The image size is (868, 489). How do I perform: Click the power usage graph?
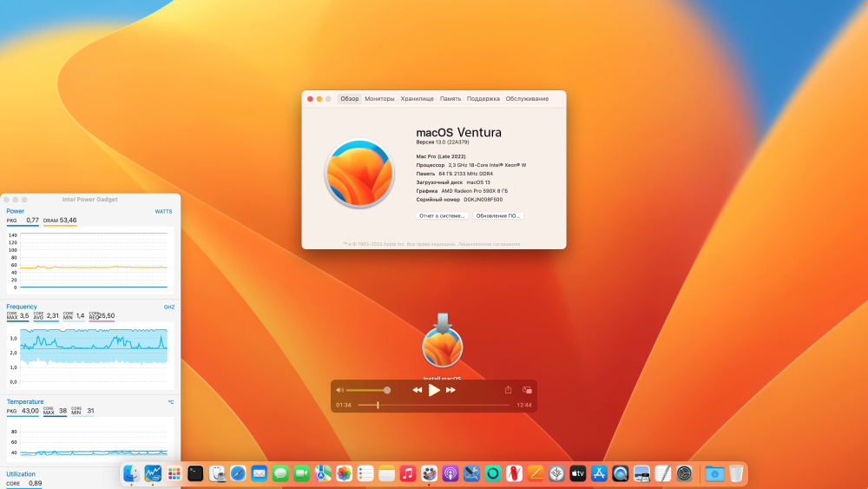tap(90, 261)
